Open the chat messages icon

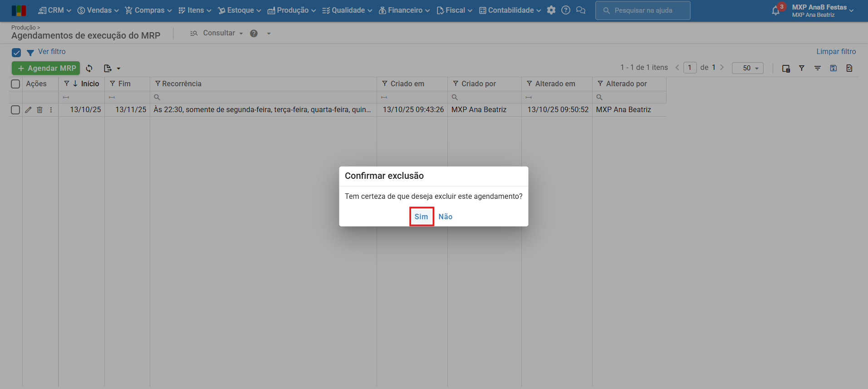coord(581,10)
